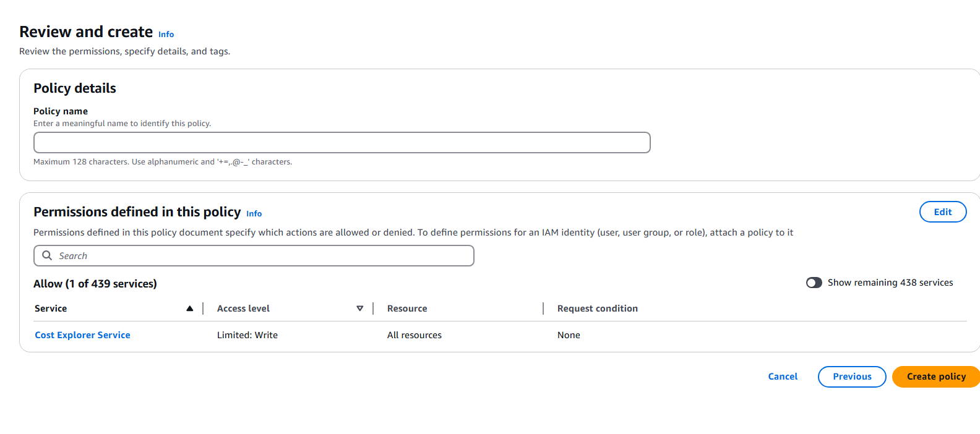Click the Resource column header
Viewport: 980px width, 434px height.
pyautogui.click(x=407, y=308)
